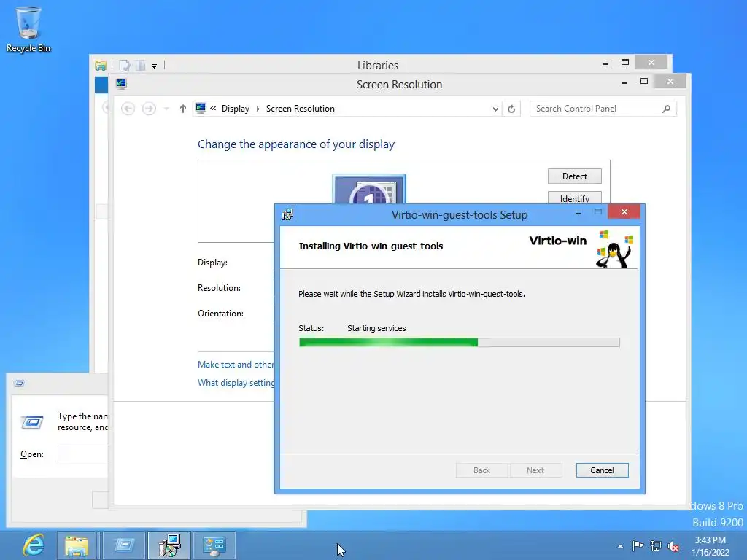Viewport: 747px width, 560px height.
Task: Click the installation progress bar
Action: coord(460,342)
